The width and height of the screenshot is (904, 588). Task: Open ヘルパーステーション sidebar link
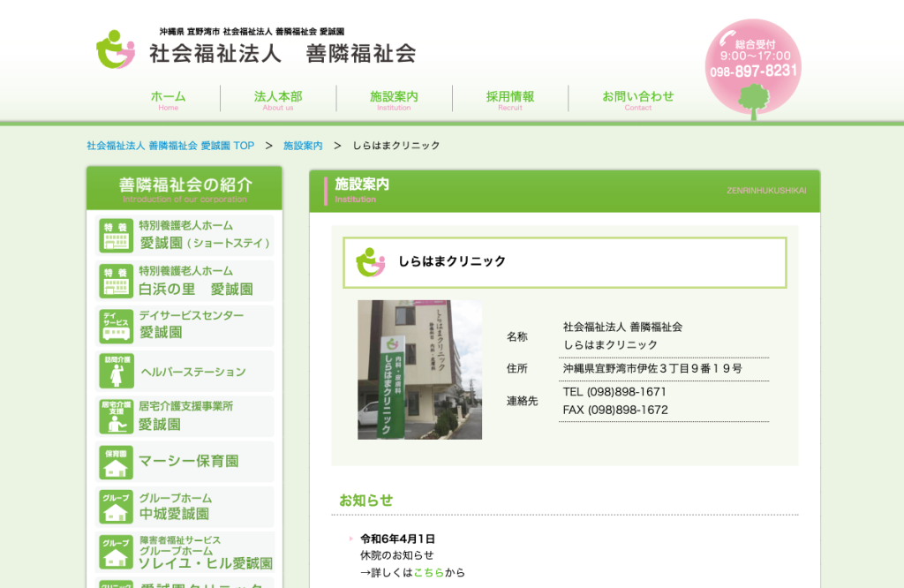coord(185,371)
